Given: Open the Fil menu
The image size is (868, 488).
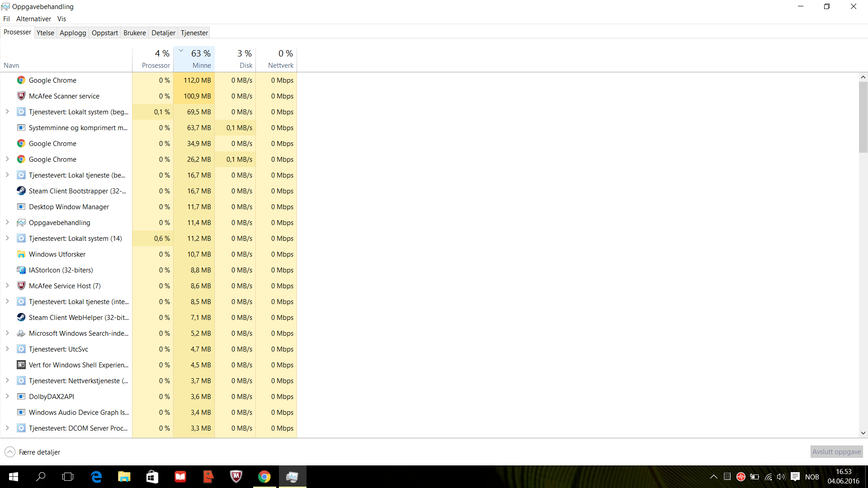Looking at the screenshot, I should click(6, 19).
